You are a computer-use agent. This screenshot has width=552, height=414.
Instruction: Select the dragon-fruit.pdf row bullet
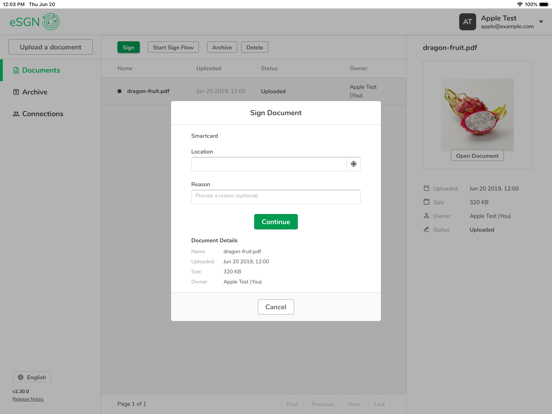tap(119, 91)
